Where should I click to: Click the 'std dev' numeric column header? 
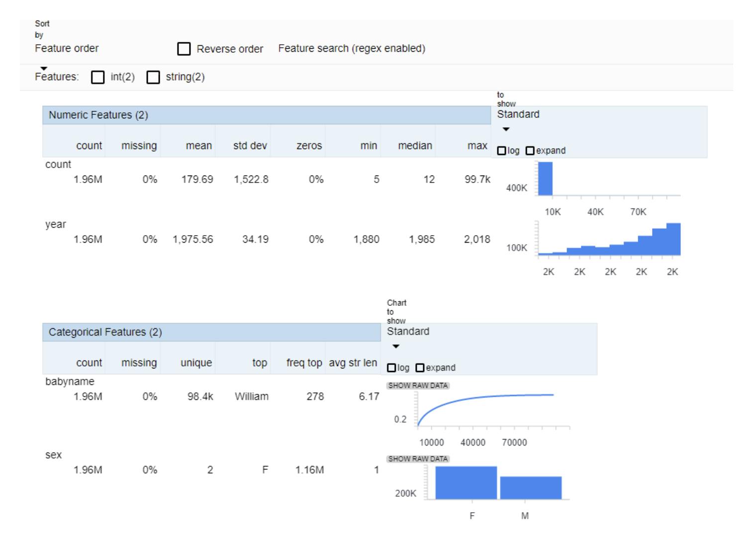pos(250,146)
